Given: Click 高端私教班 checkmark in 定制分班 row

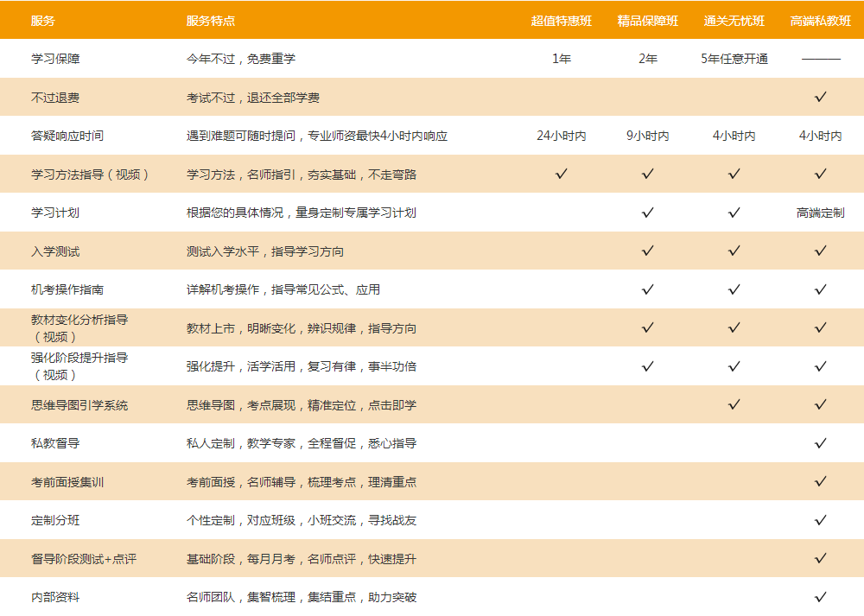Looking at the screenshot, I should (x=821, y=520).
